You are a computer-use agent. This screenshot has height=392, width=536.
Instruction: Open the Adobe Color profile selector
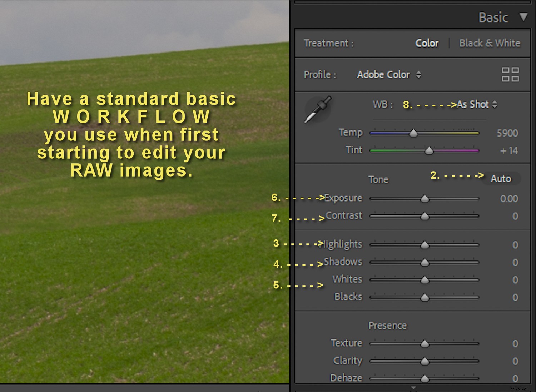point(388,75)
